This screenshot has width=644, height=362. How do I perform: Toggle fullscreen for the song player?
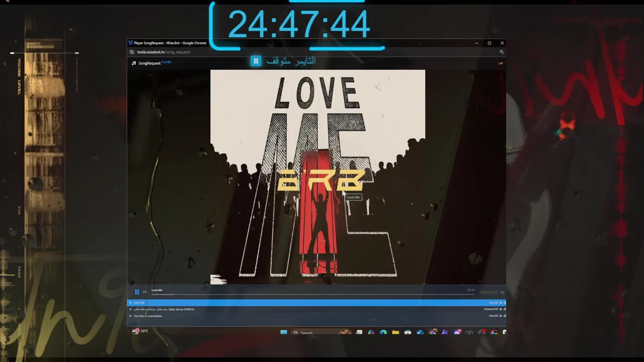(x=502, y=292)
